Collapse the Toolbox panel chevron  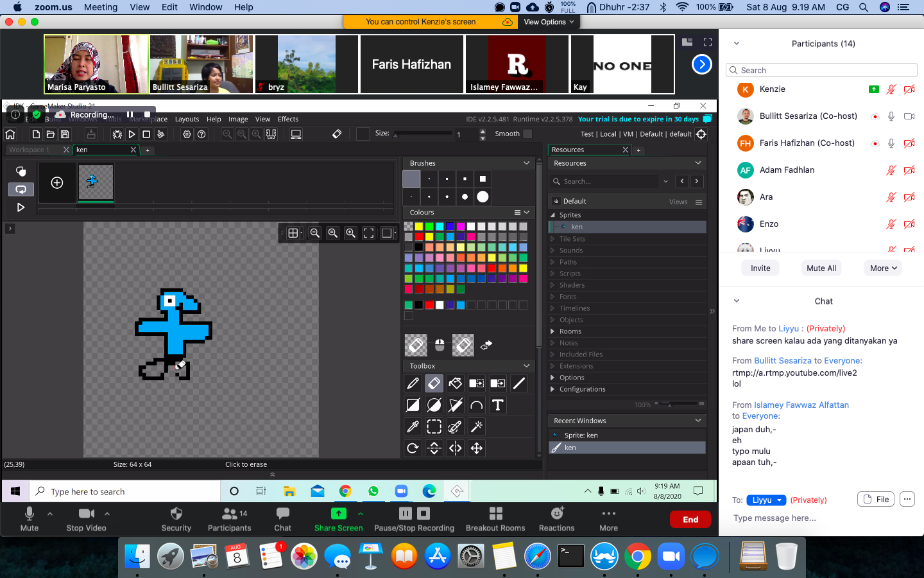pyautogui.click(x=527, y=365)
